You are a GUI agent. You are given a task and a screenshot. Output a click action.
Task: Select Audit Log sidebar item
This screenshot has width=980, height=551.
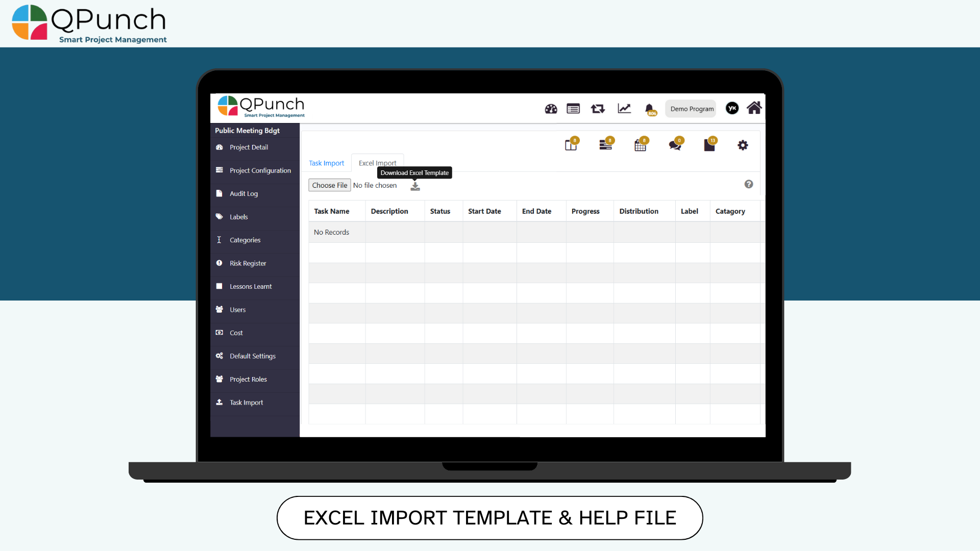click(x=243, y=194)
